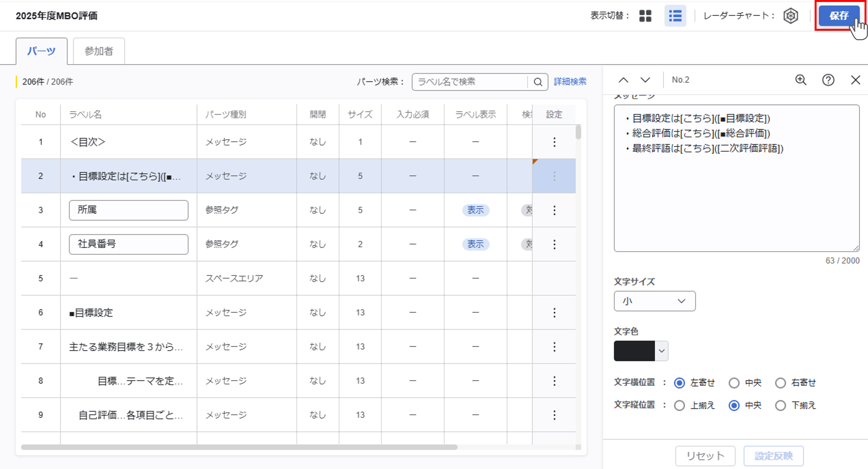Switch to the 参加者 tab
The width and height of the screenshot is (868, 469).
pyautogui.click(x=99, y=51)
